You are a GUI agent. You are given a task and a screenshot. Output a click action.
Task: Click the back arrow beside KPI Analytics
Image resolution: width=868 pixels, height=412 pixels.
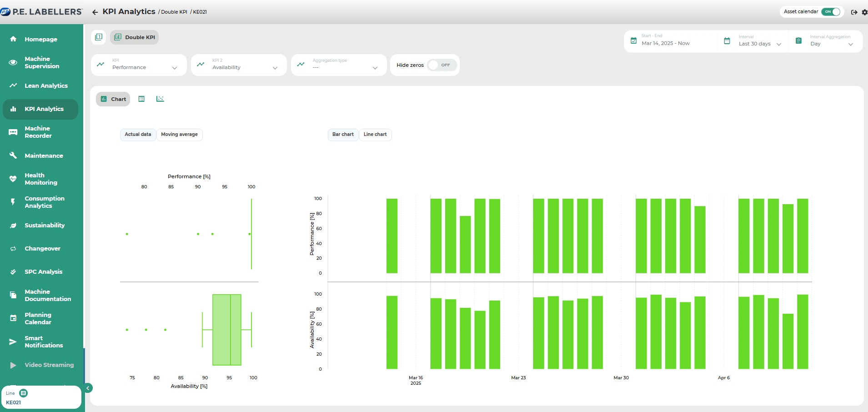click(x=95, y=12)
